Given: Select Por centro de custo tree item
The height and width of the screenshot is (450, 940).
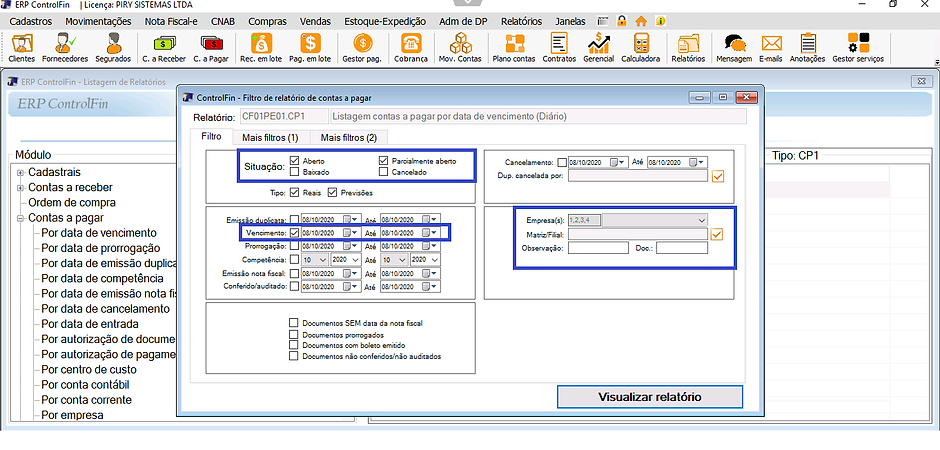Looking at the screenshot, I should (89, 370).
